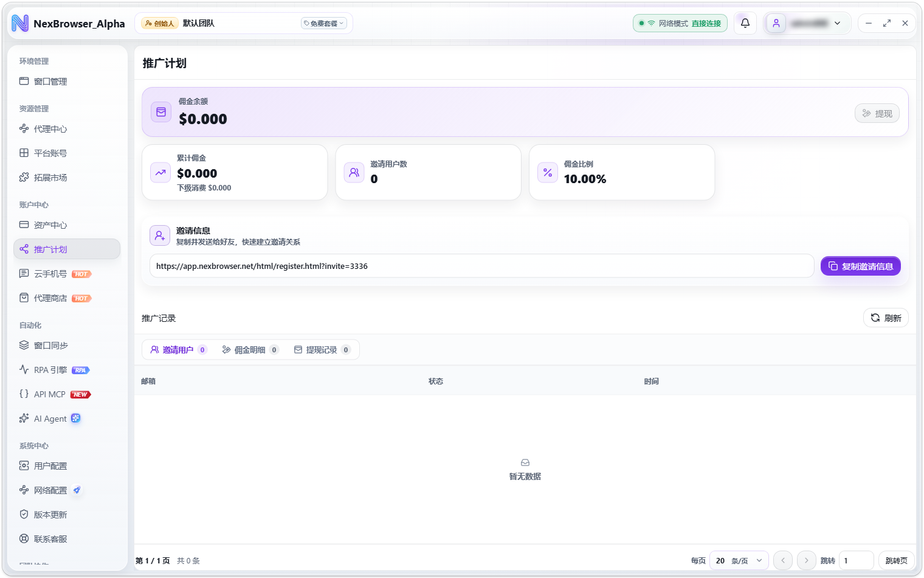Open 用户配置 settings

67,466
